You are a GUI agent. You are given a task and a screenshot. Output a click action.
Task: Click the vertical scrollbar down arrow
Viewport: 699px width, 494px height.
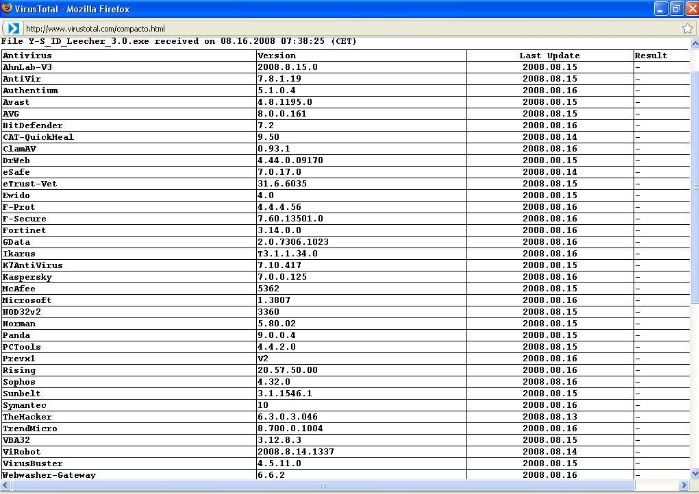coord(695,473)
